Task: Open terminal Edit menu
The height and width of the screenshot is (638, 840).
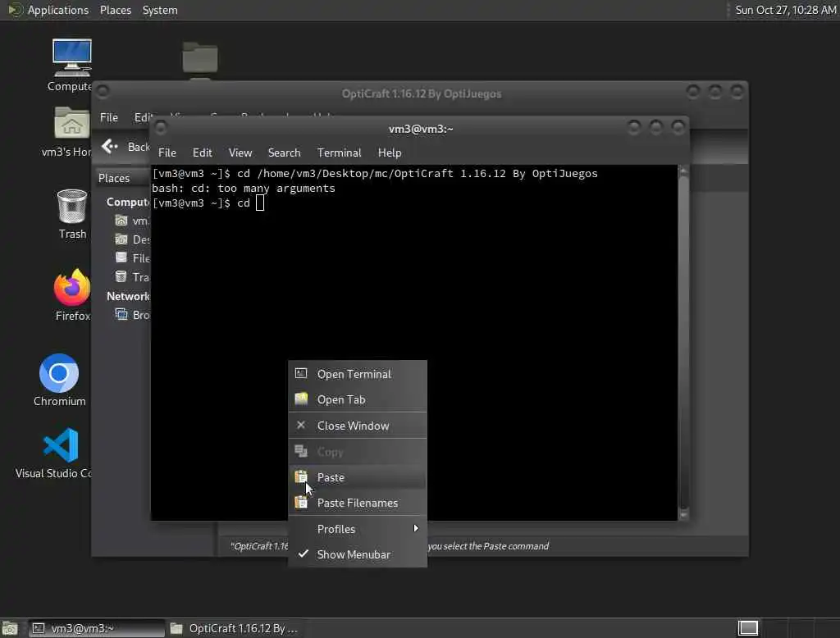Action: tap(202, 153)
